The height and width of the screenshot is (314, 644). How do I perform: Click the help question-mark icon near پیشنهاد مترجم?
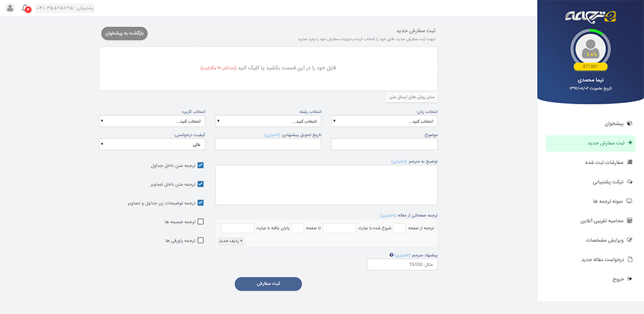(x=392, y=255)
